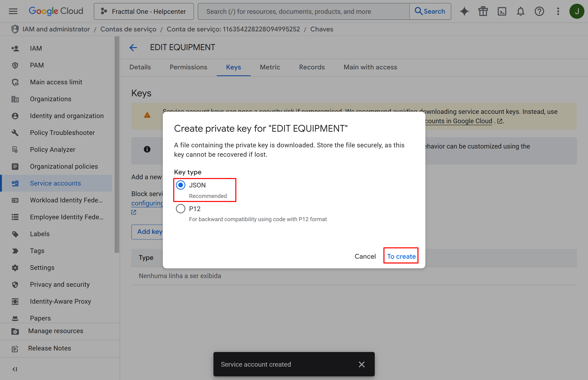
Task: Click the back arrow beside EDIT EQUIPMENT
Action: click(x=133, y=47)
